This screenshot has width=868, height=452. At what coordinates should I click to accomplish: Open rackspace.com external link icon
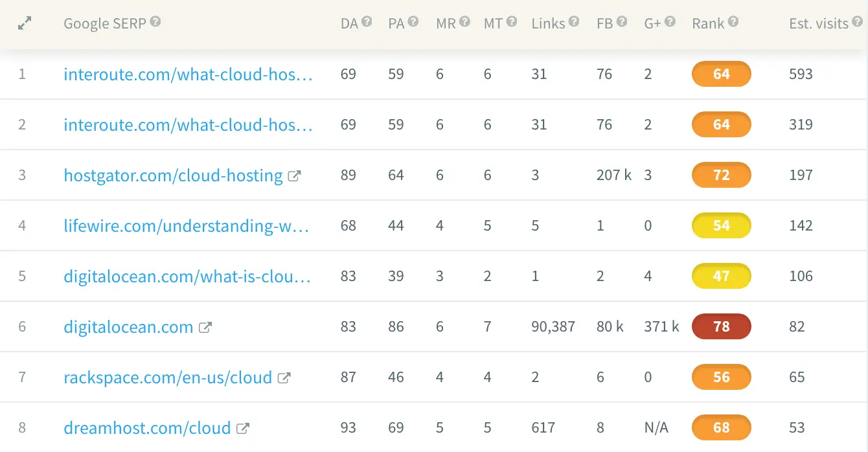coord(284,378)
